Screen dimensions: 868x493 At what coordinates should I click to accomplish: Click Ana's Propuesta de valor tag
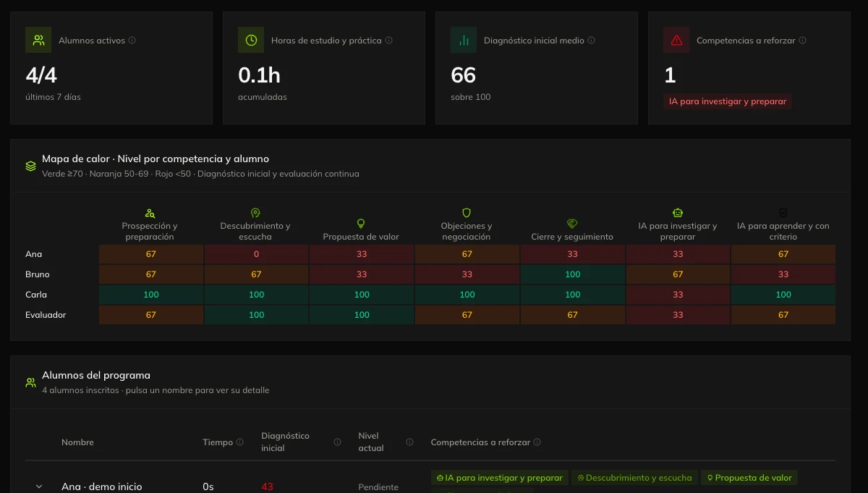click(749, 478)
